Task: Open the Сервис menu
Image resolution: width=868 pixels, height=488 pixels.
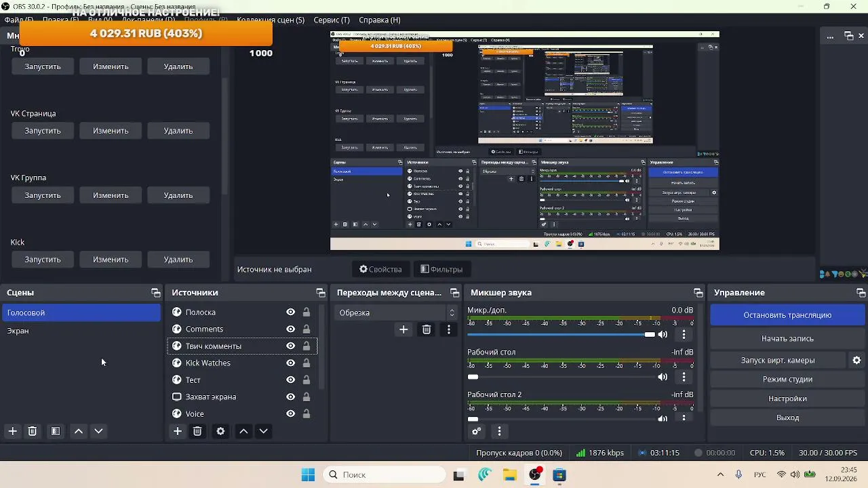Action: (332, 20)
